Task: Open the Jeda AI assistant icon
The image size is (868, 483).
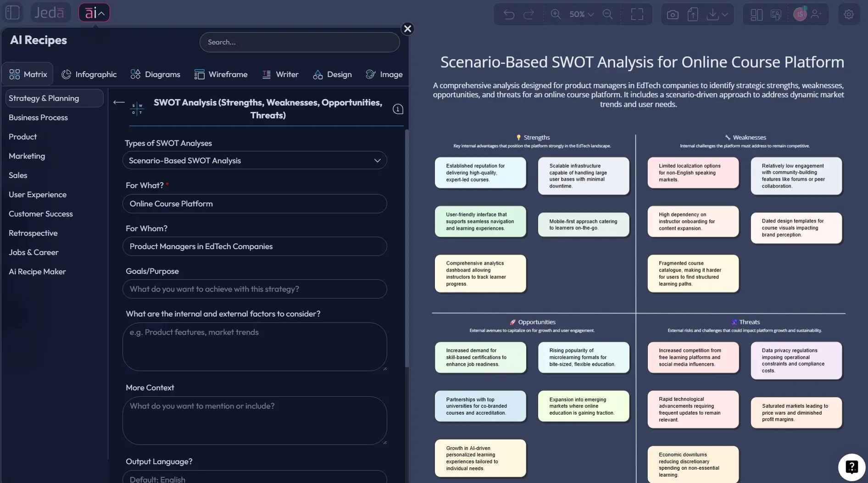Action: (94, 12)
